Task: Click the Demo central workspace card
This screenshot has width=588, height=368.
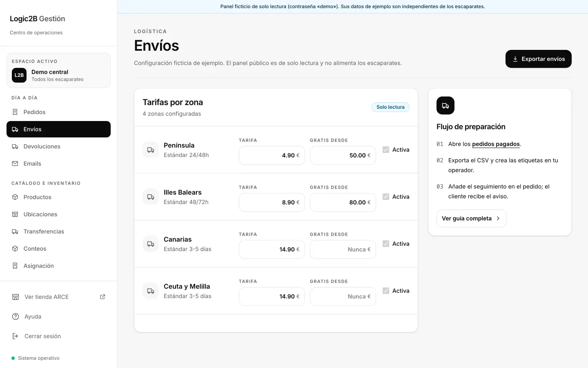Action: coord(58,70)
